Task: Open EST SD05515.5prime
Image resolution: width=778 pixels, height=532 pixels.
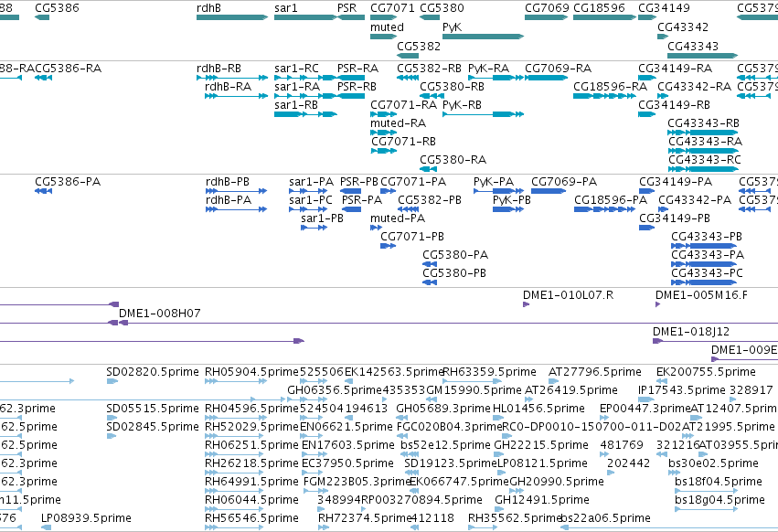Action: click(x=153, y=409)
